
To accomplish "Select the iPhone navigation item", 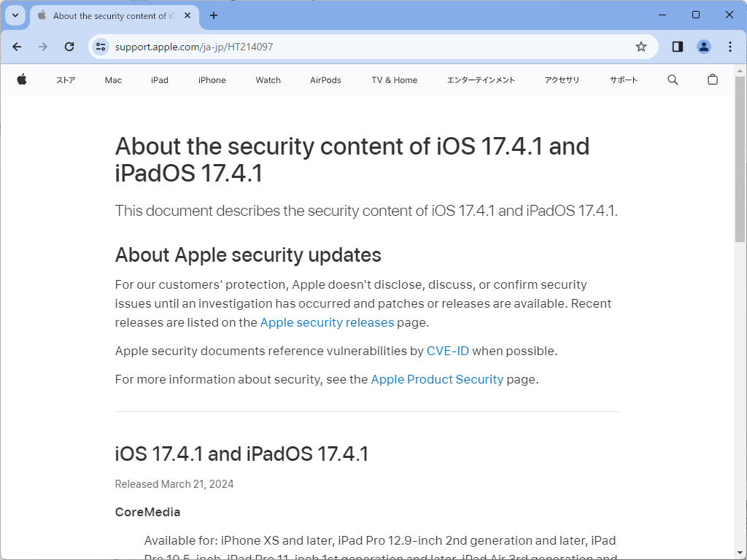I will (212, 80).
